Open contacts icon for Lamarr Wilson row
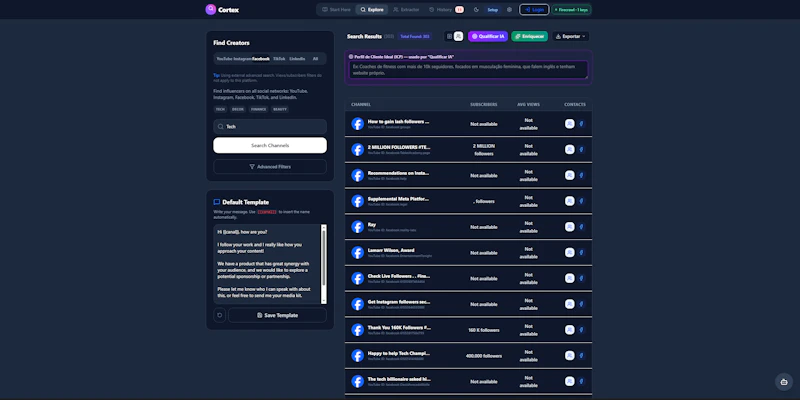This screenshot has width=800, height=400. click(570, 253)
